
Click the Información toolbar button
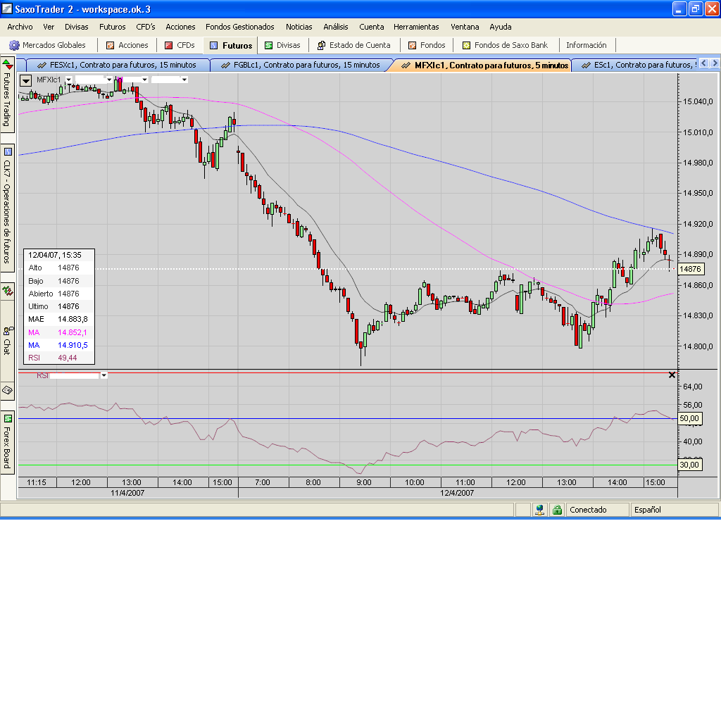587,45
